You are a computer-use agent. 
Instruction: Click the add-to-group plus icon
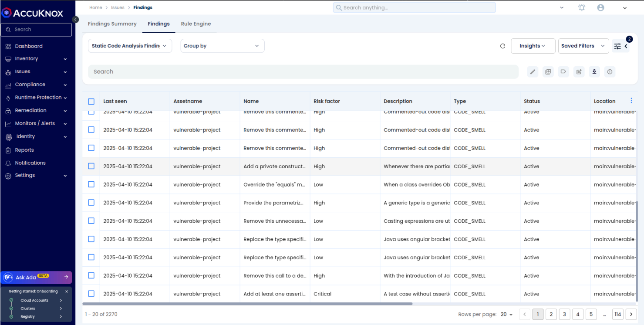click(548, 72)
